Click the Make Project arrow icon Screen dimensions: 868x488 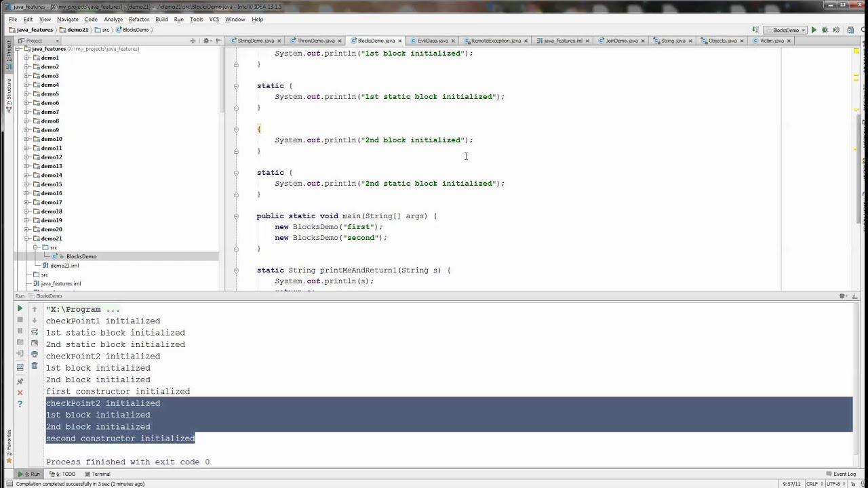[x=755, y=30]
